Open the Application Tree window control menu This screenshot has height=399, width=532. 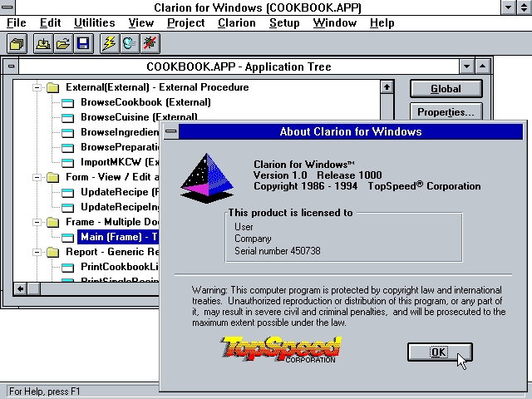[11, 66]
